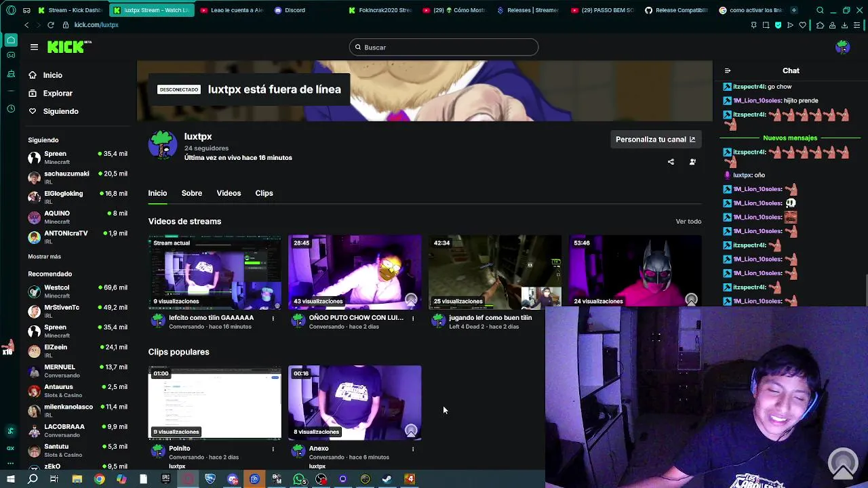
Task: Open options menu for Anexo clip
Action: pyautogui.click(x=413, y=449)
